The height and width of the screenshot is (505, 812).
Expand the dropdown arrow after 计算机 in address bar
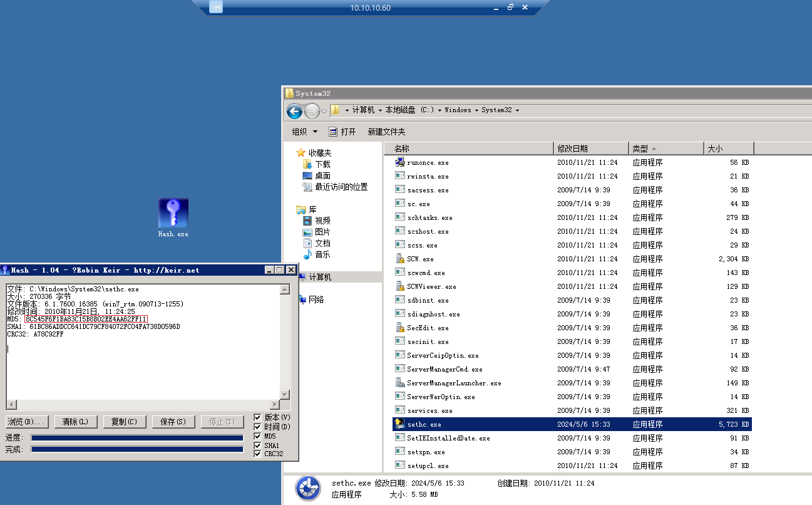[x=380, y=110]
